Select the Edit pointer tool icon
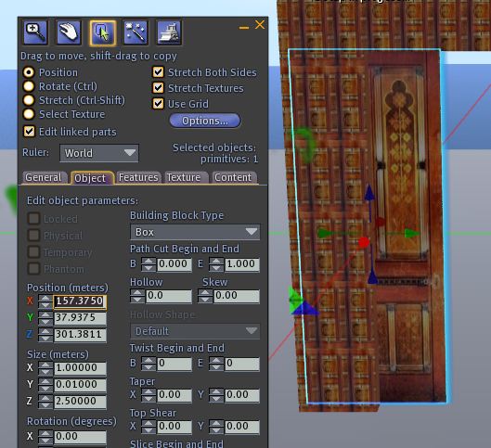Image resolution: width=491 pixels, height=448 pixels. [102, 32]
